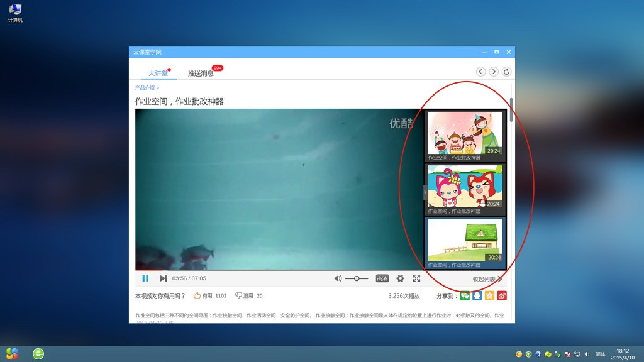Open the 推送消息 tab
This screenshot has height=362, width=644.
(x=201, y=74)
